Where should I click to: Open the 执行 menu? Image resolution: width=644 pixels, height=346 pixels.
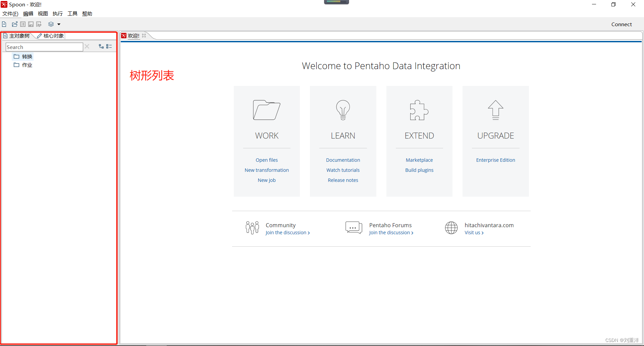[58, 14]
